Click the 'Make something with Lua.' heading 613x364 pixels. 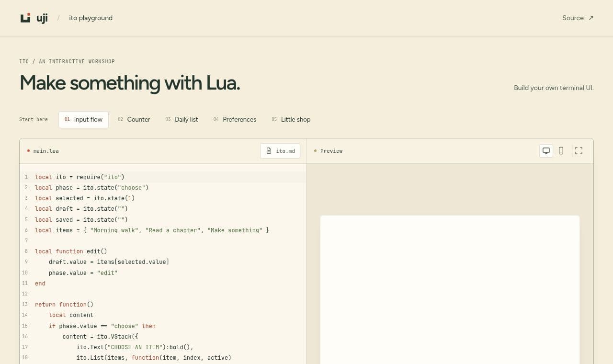pos(130,83)
